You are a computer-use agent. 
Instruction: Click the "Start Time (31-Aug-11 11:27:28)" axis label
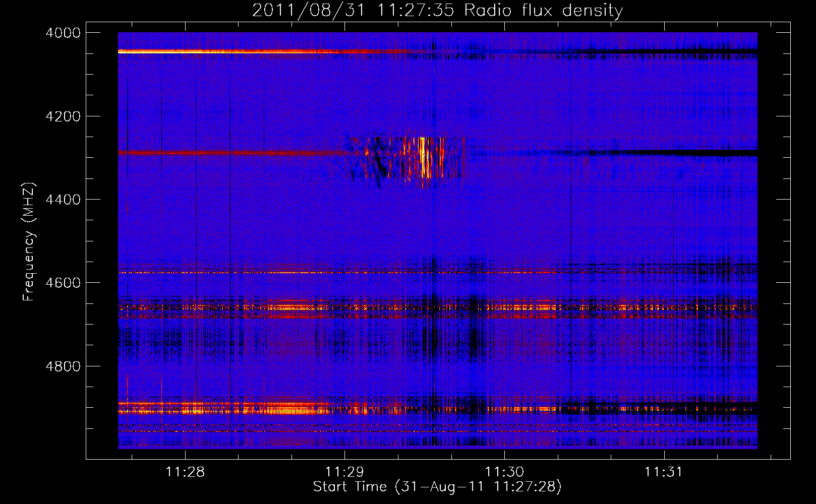pos(437,487)
